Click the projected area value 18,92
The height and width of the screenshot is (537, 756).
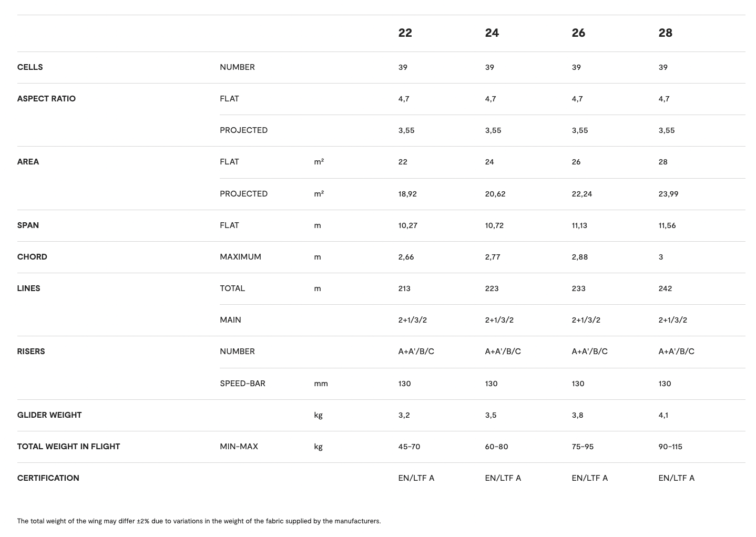[x=407, y=194]
